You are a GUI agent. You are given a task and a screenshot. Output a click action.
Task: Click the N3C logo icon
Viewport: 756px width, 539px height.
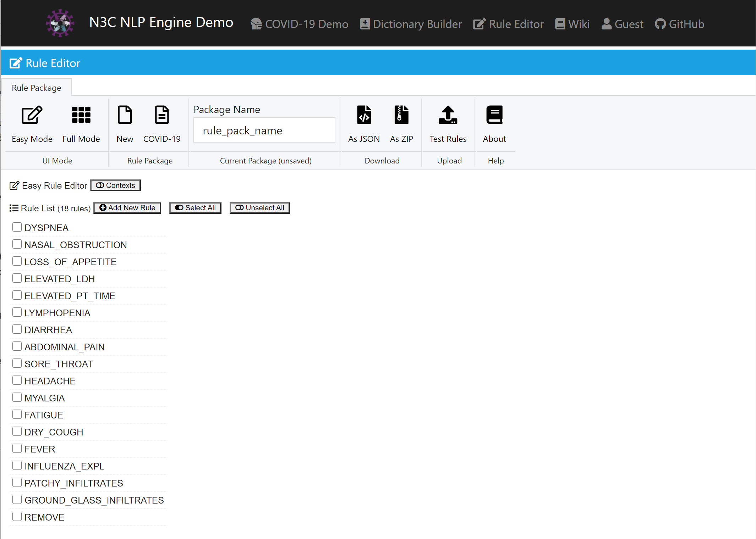point(60,23)
